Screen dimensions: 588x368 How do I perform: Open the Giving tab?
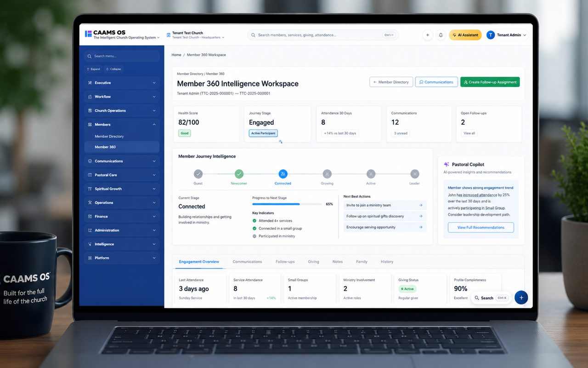[313, 262]
